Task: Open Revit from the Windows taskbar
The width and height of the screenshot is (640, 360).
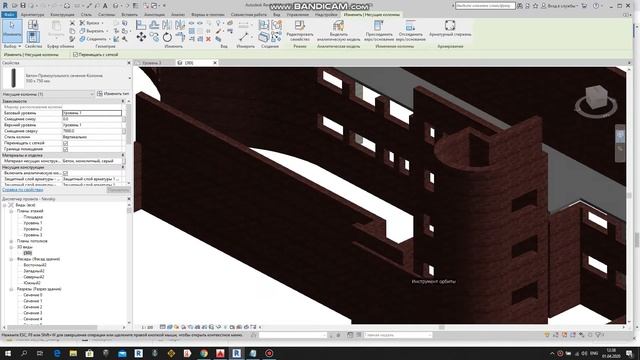Action: pyautogui.click(x=236, y=353)
